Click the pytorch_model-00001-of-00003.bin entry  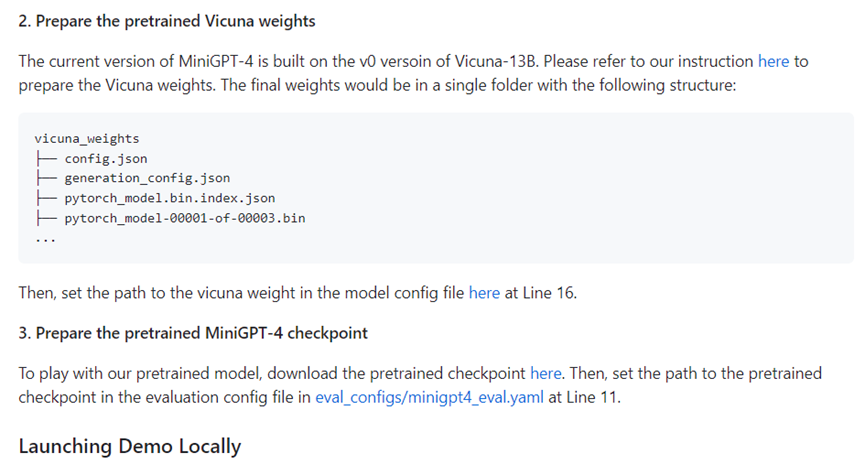[x=185, y=218]
